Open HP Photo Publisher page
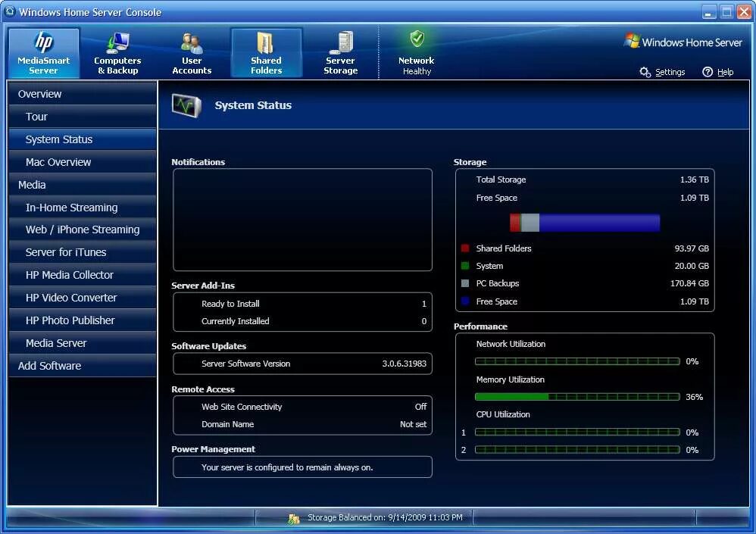756x534 pixels. click(83, 320)
